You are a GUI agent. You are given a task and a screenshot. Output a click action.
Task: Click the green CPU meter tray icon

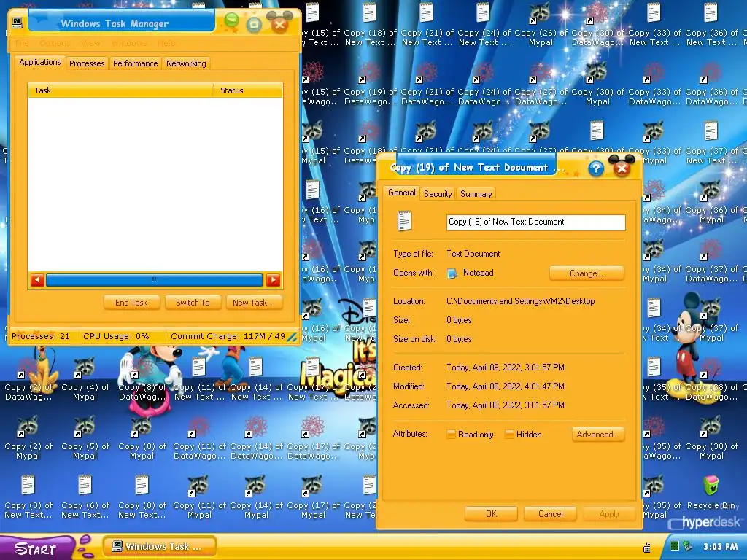[675, 546]
